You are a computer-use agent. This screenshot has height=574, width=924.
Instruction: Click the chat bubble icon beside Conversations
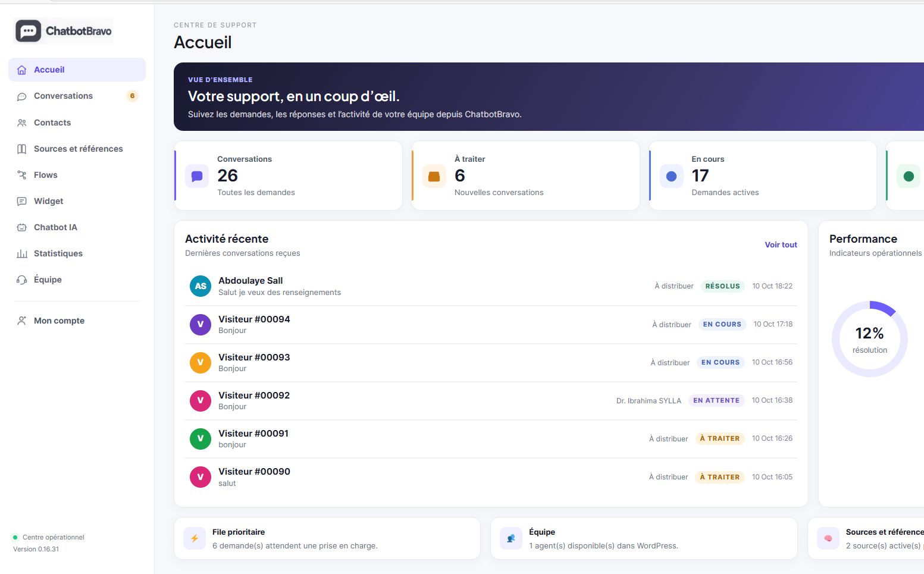click(22, 96)
